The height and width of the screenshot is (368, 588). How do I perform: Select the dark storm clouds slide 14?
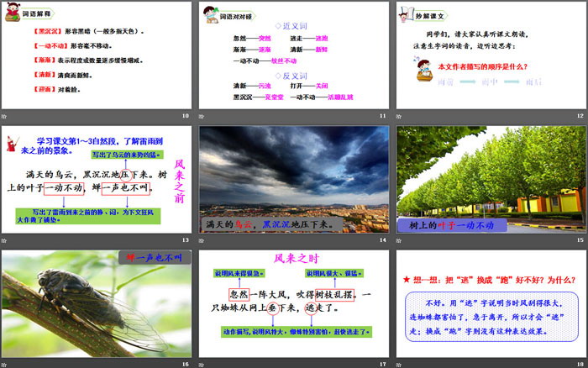click(x=293, y=179)
